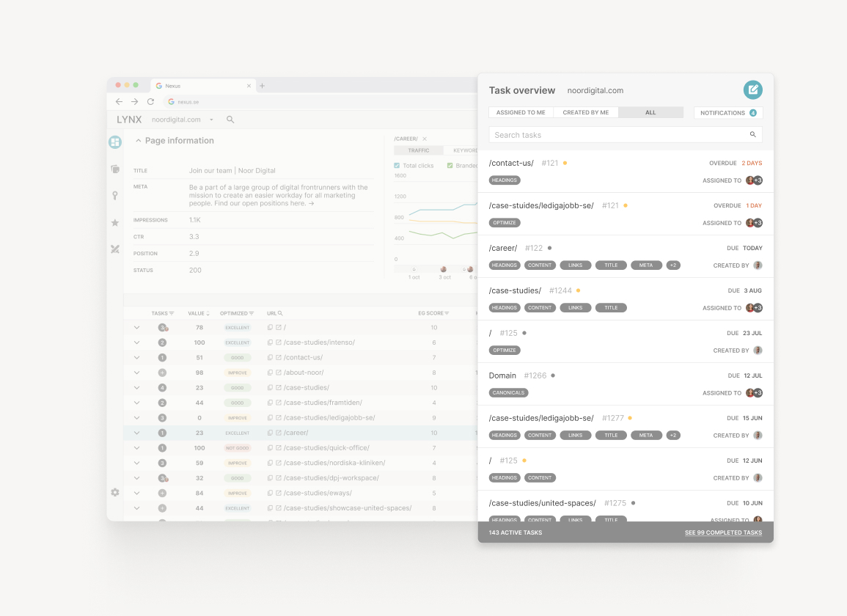
Task: Click See 99 completed tasks link
Action: point(723,532)
